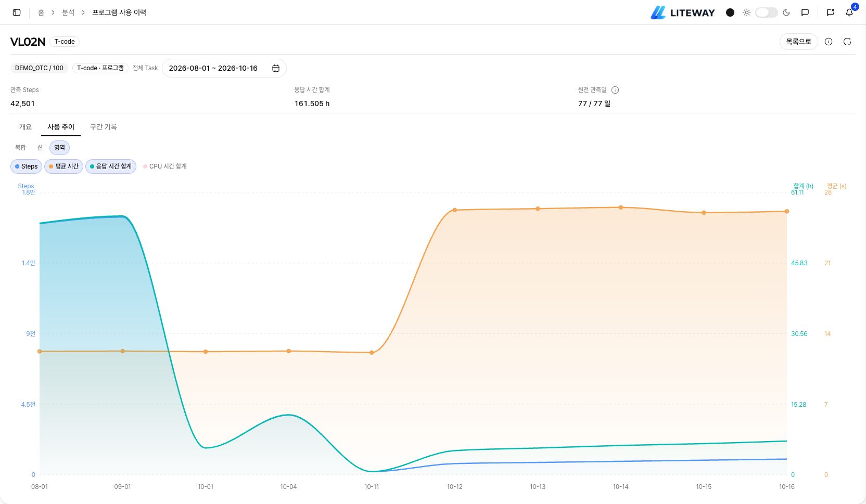This screenshot has height=504, width=866.
Task: Click the refresh icon
Action: tap(847, 42)
